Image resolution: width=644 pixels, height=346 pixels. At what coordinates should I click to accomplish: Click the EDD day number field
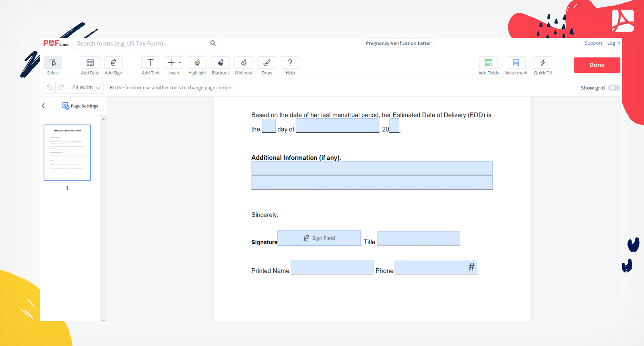coord(268,126)
